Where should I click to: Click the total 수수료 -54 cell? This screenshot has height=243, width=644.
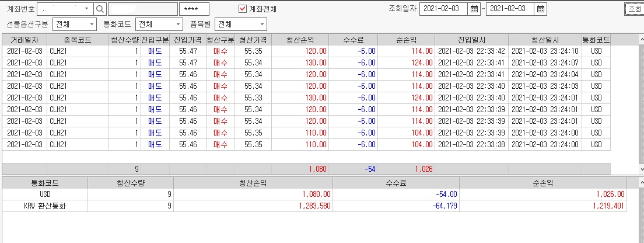[353, 169]
